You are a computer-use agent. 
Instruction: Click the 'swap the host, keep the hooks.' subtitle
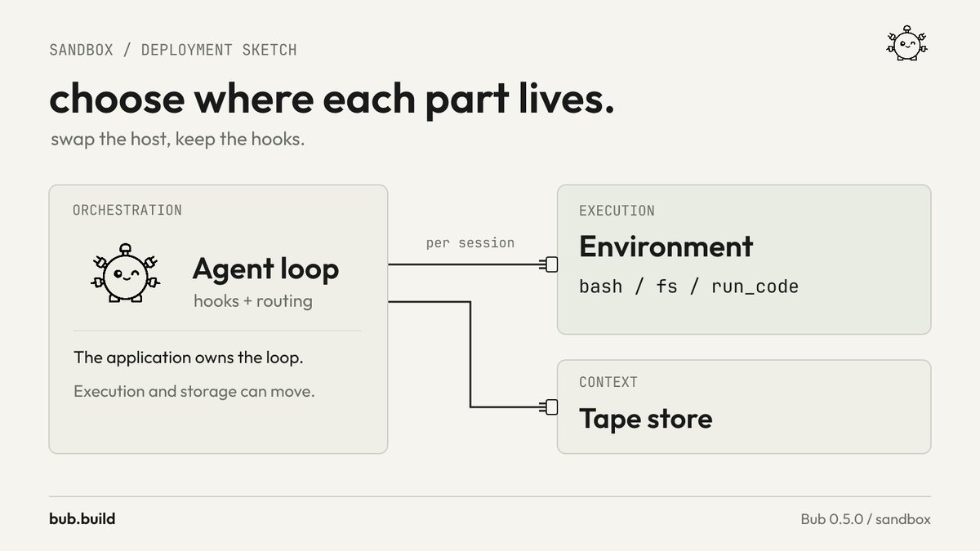tap(177, 139)
